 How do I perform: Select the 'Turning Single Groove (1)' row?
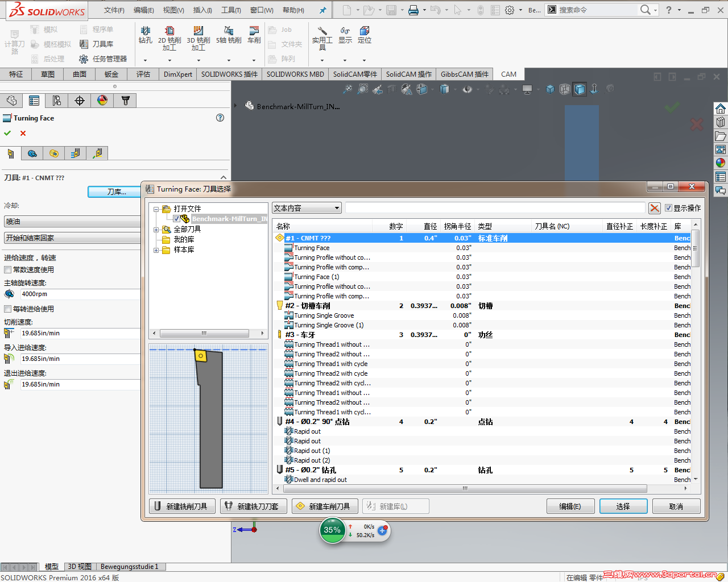pos(483,325)
